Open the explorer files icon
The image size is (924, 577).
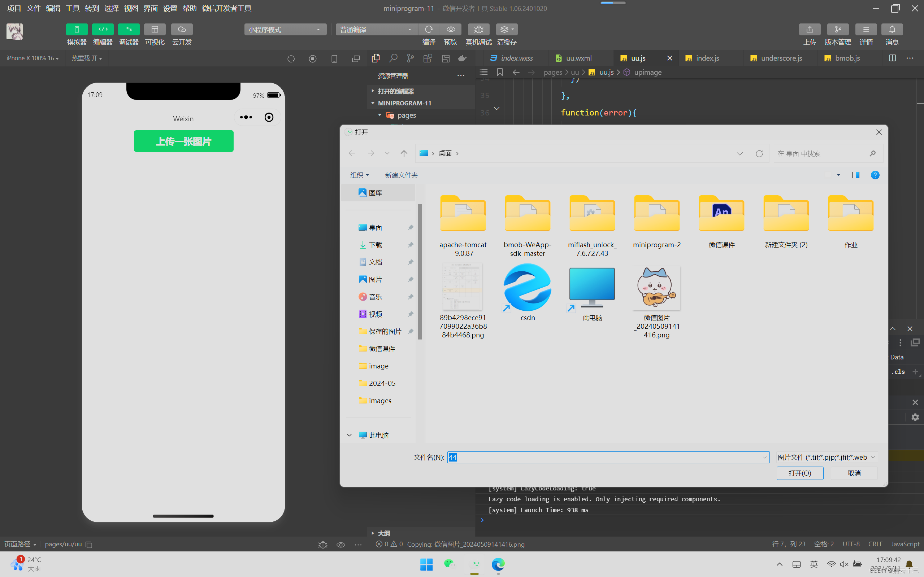376,58
